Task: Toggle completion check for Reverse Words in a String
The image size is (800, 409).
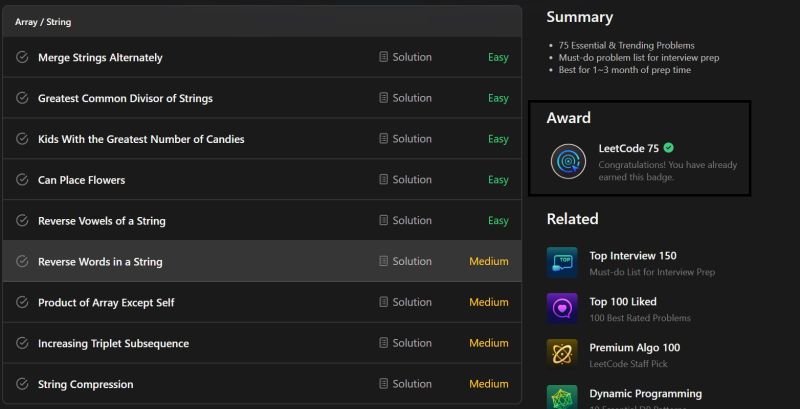Action: pos(22,261)
